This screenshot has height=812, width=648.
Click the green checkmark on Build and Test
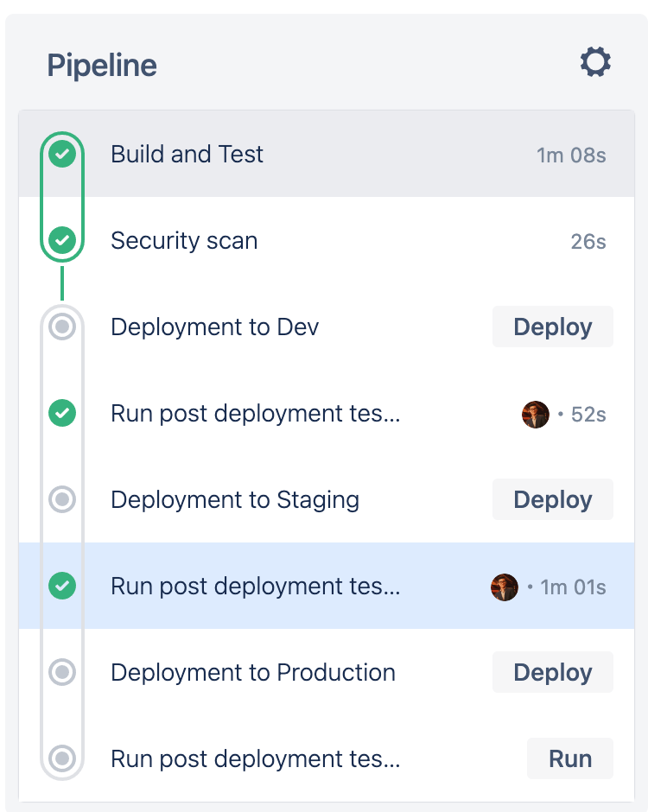click(x=61, y=155)
